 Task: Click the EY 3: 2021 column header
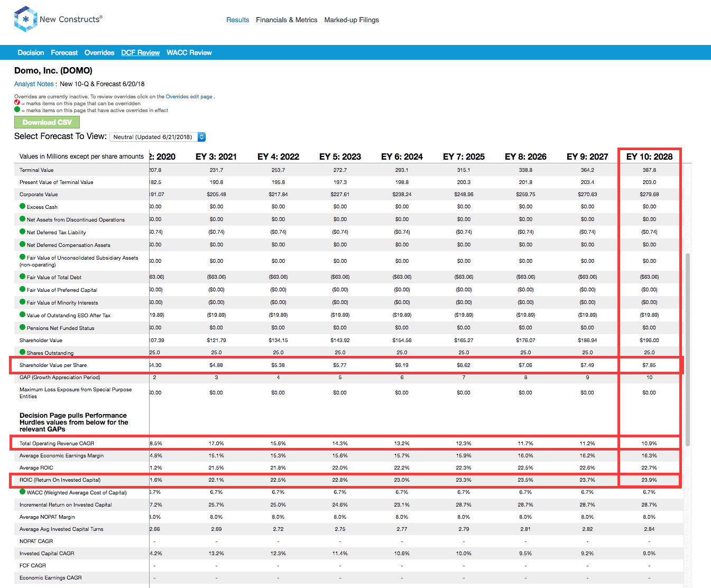[216, 157]
